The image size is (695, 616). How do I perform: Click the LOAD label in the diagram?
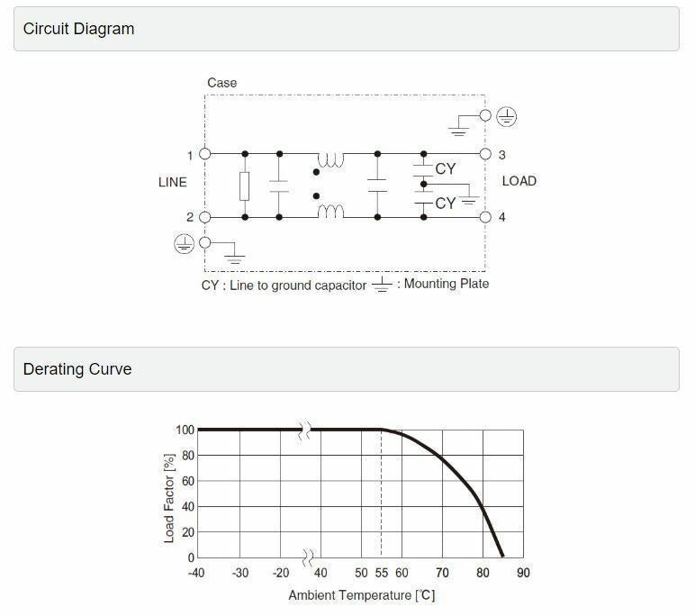point(519,181)
